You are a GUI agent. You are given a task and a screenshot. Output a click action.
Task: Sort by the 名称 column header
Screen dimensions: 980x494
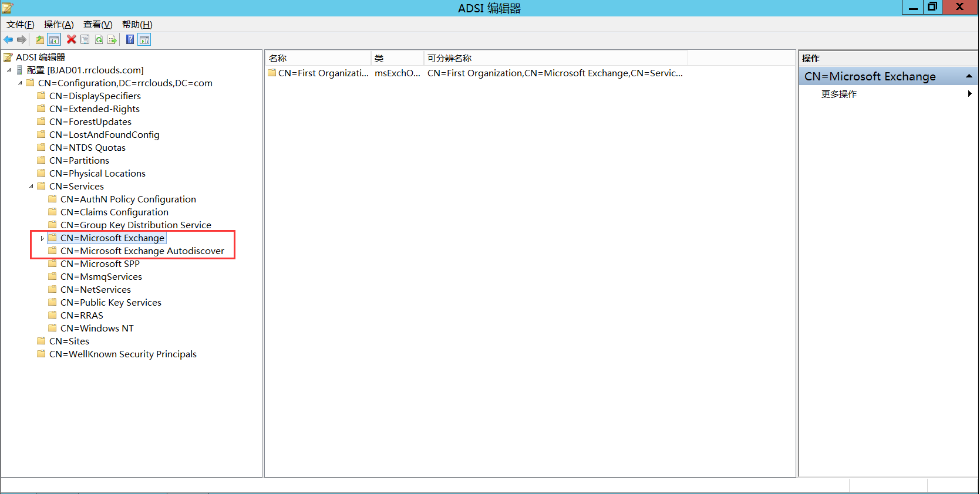point(318,58)
